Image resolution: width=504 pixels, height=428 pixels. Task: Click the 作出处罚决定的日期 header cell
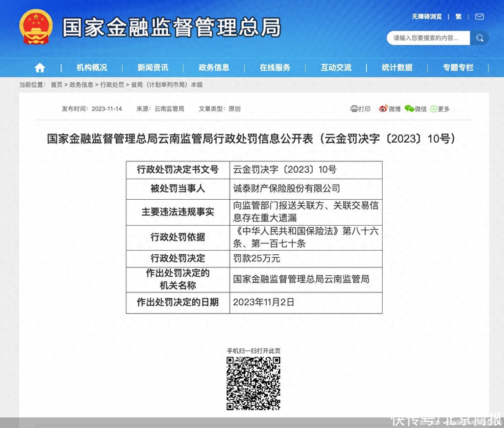pyautogui.click(x=178, y=302)
